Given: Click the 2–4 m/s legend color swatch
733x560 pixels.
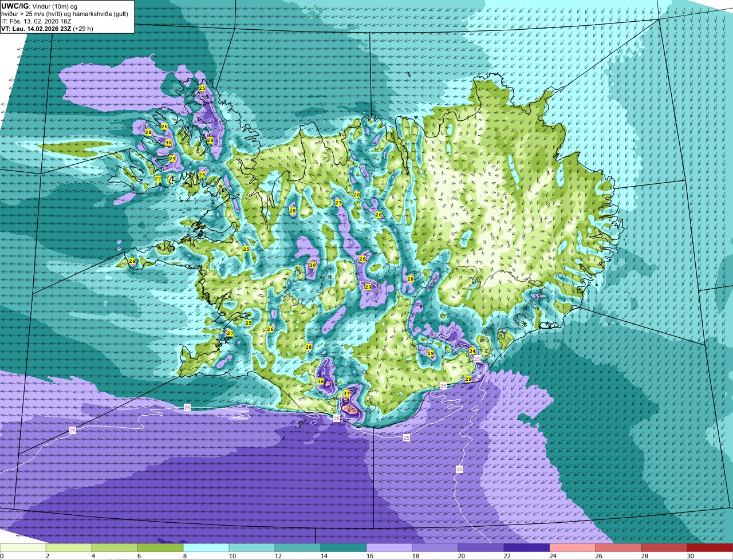Looking at the screenshot, I should point(69,547).
